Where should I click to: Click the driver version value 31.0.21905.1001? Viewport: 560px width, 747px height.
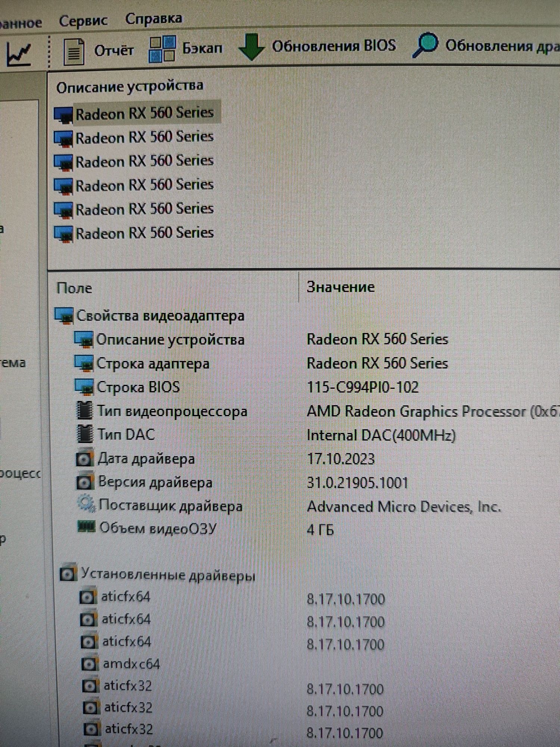pos(357,483)
